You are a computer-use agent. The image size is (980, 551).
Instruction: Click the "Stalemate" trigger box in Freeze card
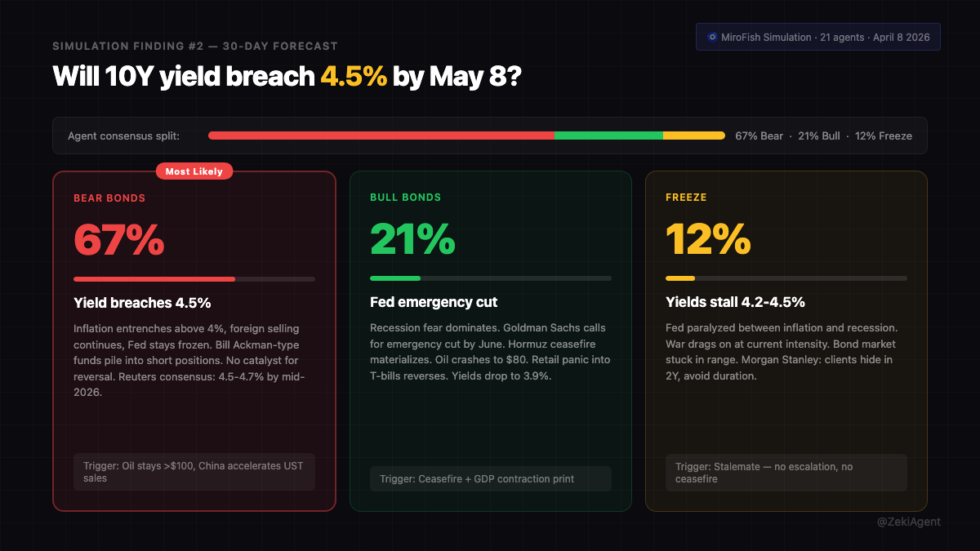[786, 473]
